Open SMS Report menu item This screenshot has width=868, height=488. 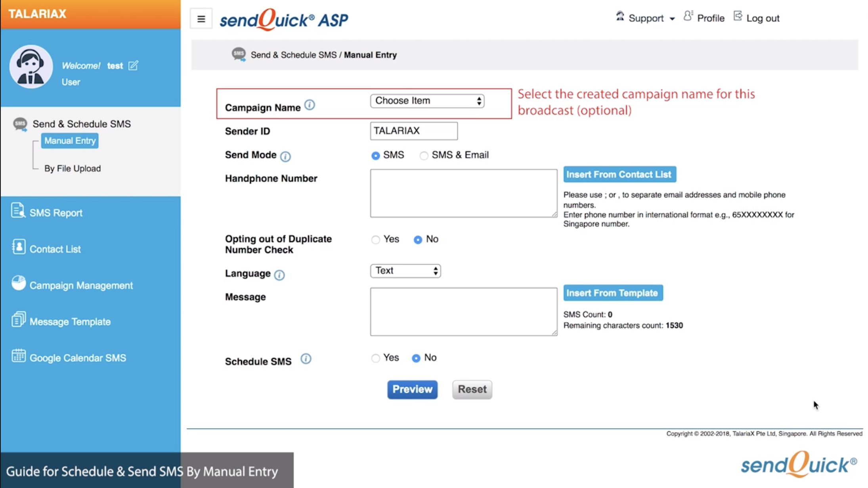[56, 213]
